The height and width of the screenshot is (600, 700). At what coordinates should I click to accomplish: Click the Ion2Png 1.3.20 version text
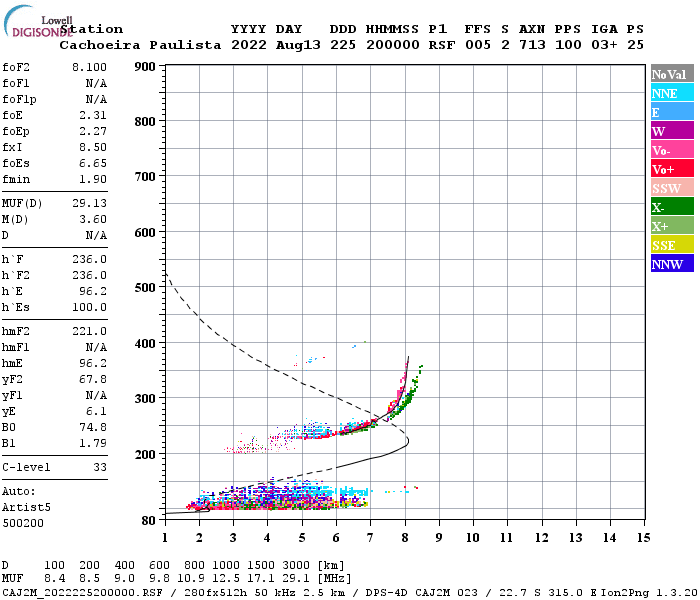pyautogui.click(x=649, y=593)
